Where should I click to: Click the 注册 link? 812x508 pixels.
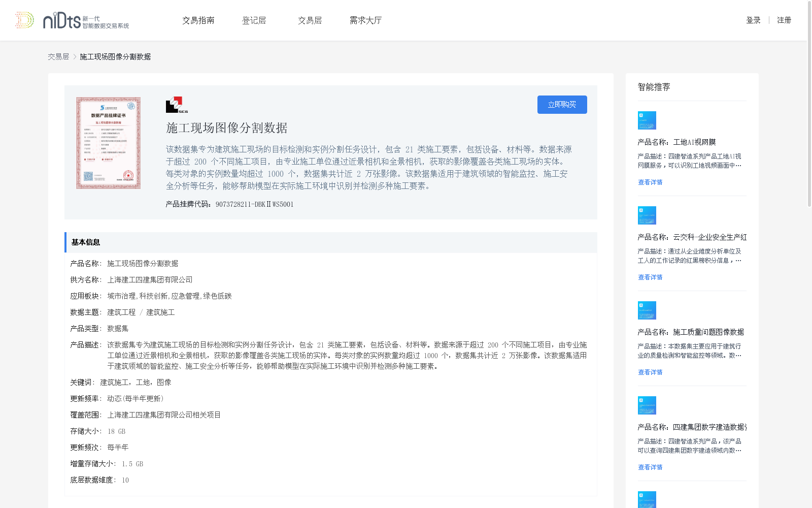point(784,20)
